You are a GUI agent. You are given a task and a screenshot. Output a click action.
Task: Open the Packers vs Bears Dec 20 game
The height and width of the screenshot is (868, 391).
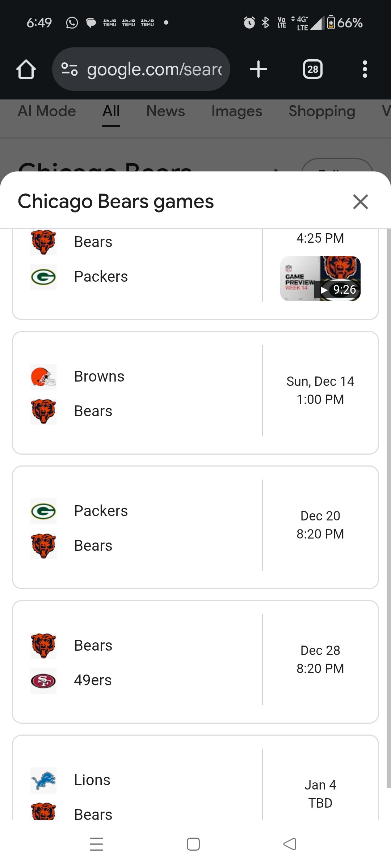(x=195, y=527)
